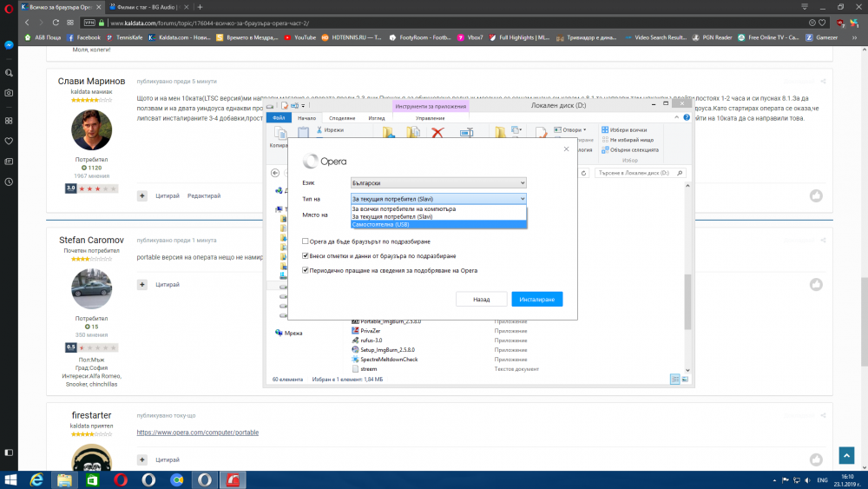
Task: Switch to Споделяне ribbon tab
Action: click(x=342, y=118)
